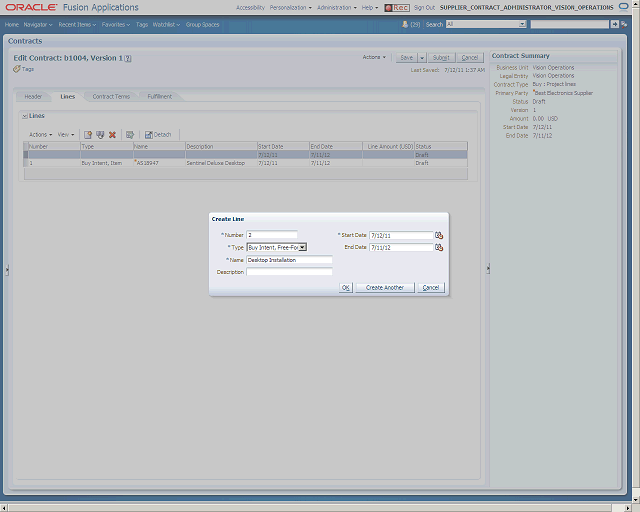Click the horizontal scrollbar right arrow
This screenshot has height=512, width=640.
point(628,508)
